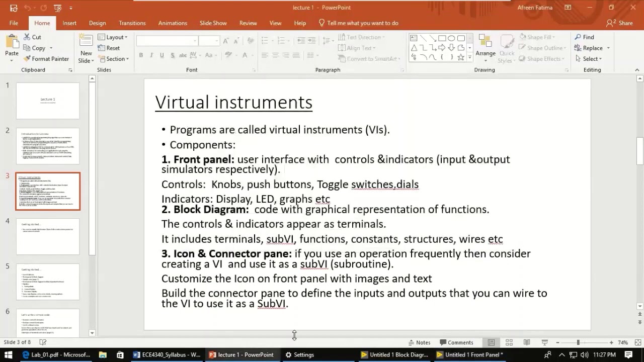Select the right arrow block shape

point(442,48)
